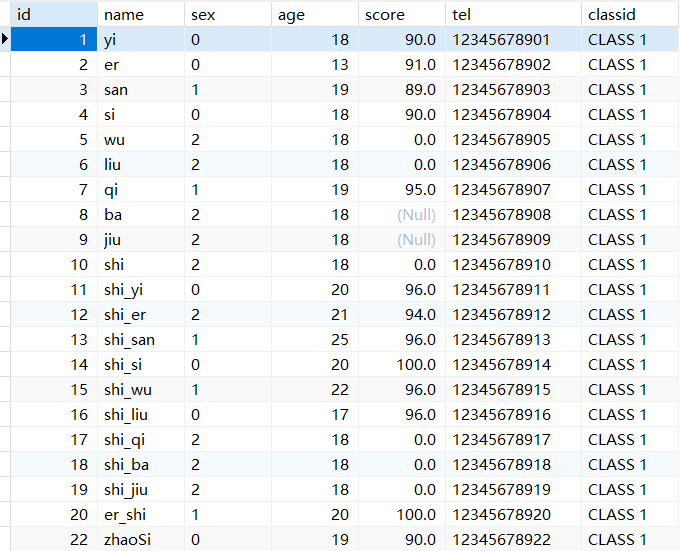Click tel 12345678905
The width and height of the screenshot is (680, 551).
pyautogui.click(x=513, y=140)
